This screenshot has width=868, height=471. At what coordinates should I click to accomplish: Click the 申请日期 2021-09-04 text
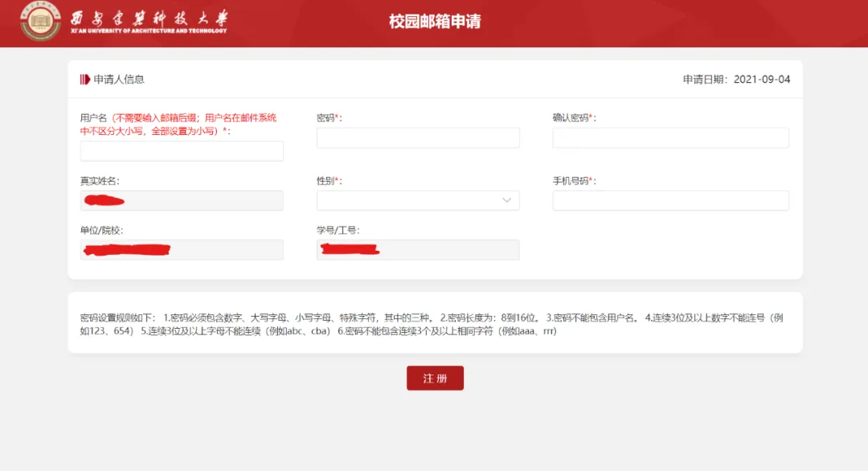tap(736, 80)
